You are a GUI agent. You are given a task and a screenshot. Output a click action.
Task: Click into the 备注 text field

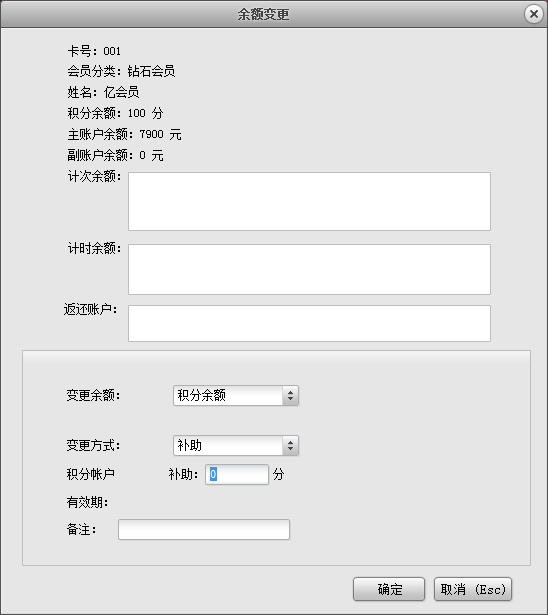[204, 529]
